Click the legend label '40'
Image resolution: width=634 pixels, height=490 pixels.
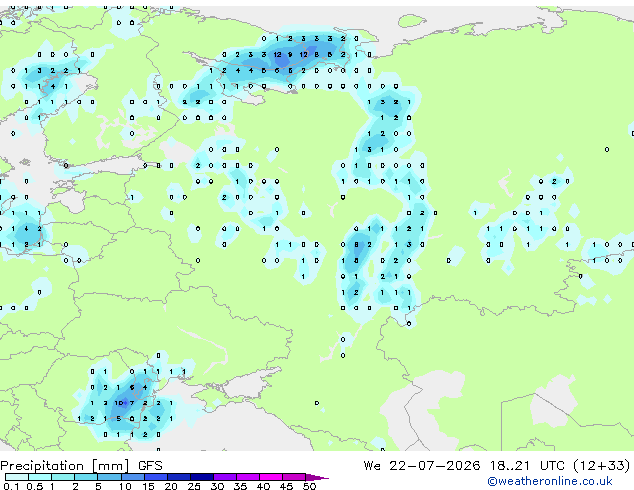[263, 486]
